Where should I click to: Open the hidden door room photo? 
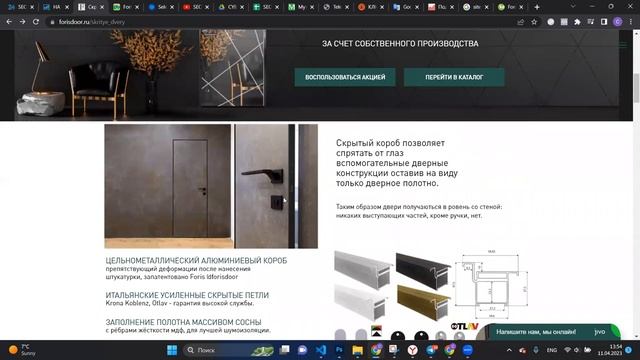pyautogui.click(x=167, y=186)
